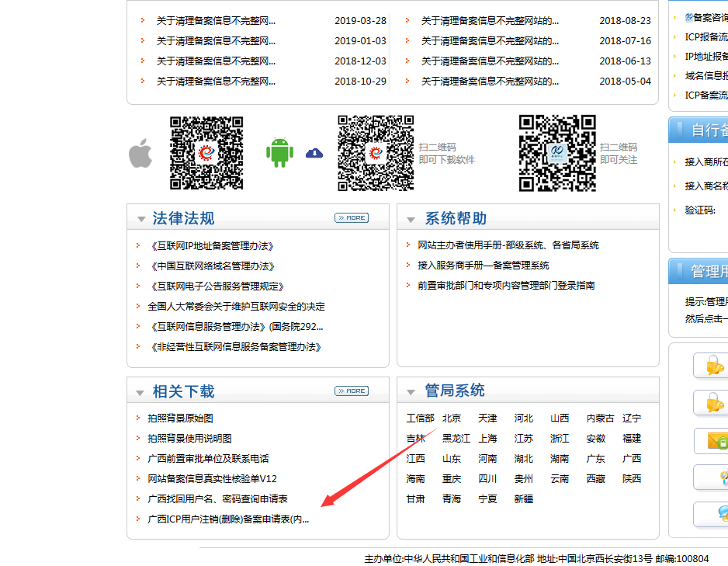The width and height of the screenshot is (728, 566).
Task: Select 广西 in the 管局系统 list
Action: point(632,459)
